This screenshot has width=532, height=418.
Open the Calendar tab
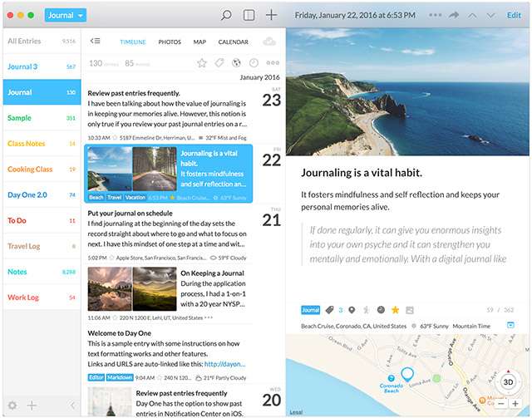click(233, 42)
